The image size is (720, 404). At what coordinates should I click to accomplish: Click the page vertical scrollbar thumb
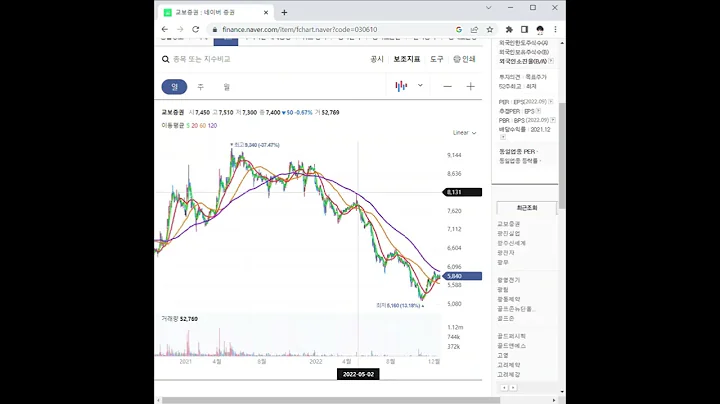[562, 156]
